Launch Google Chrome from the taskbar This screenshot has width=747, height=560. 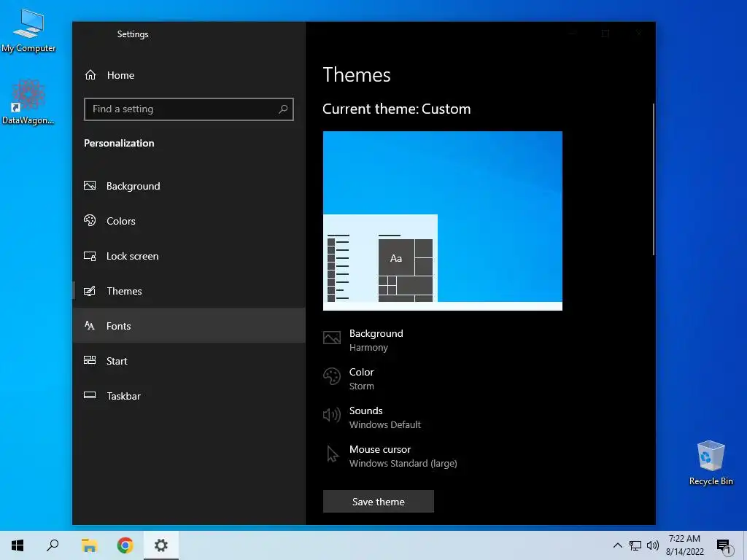pyautogui.click(x=125, y=545)
